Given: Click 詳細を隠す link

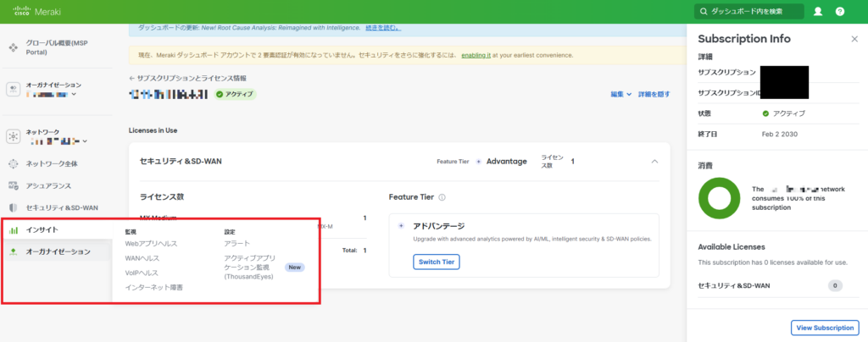Looking at the screenshot, I should 654,95.
